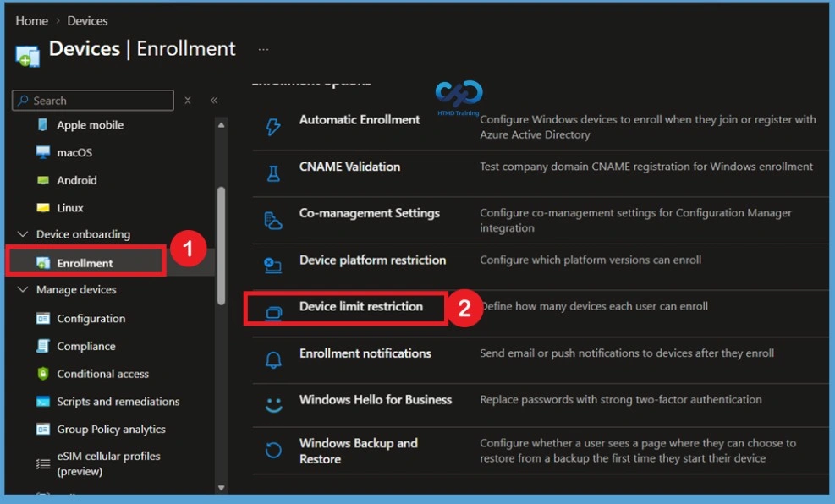
Task: Click 'Test company domain CNAME registration' description
Action: coord(646,167)
